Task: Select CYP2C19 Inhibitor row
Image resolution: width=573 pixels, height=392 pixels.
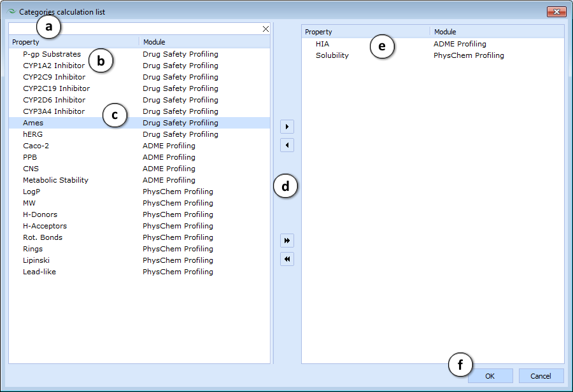Action: [x=139, y=88]
